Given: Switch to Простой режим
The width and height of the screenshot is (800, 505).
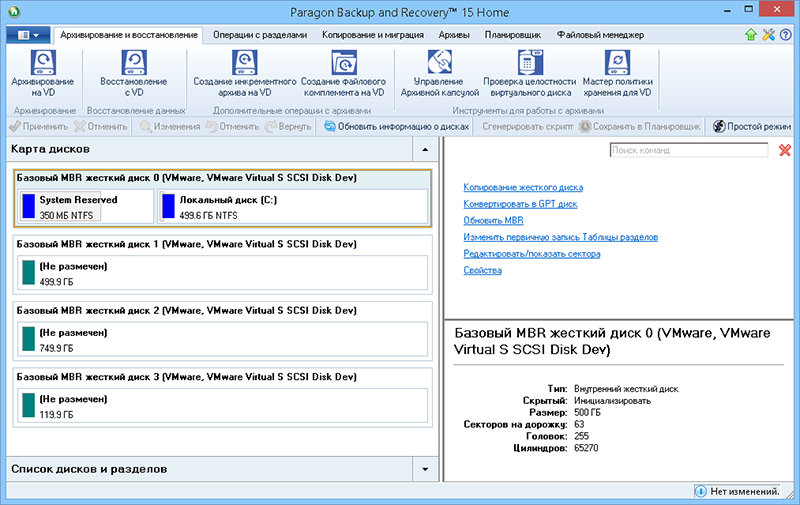Looking at the screenshot, I should tap(751, 127).
